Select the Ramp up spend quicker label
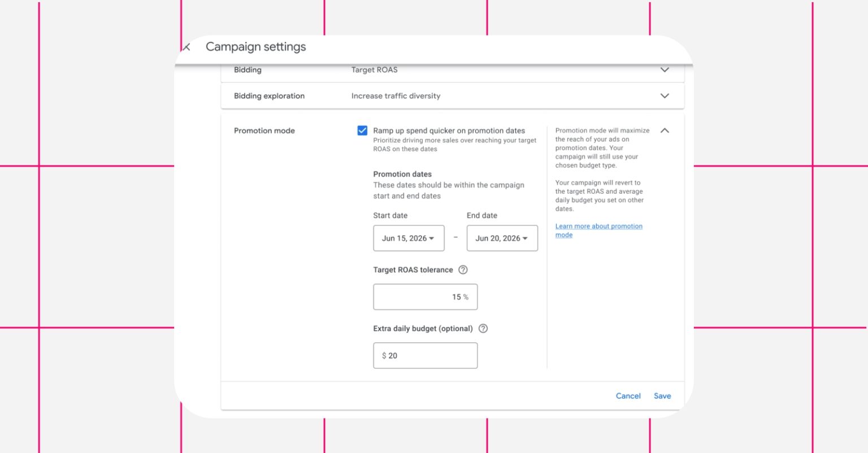 pos(449,130)
